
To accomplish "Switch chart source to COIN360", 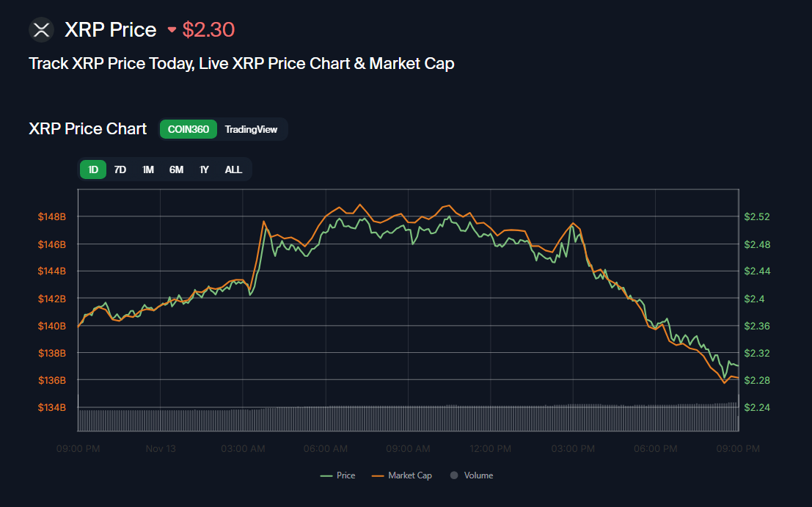I will click(x=189, y=129).
